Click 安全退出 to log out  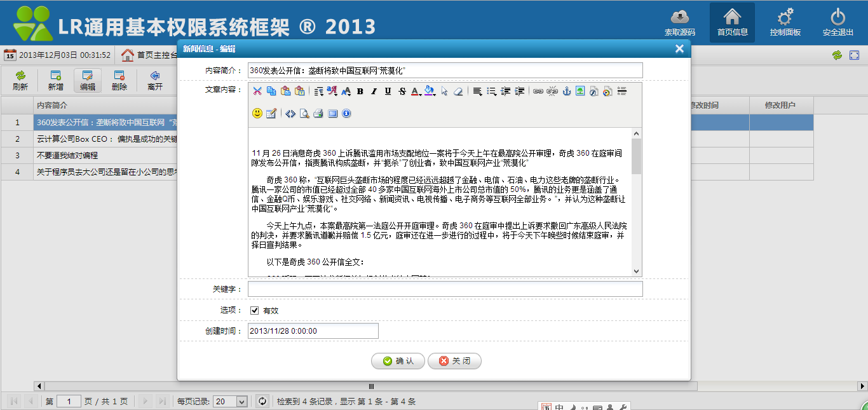[x=837, y=22]
